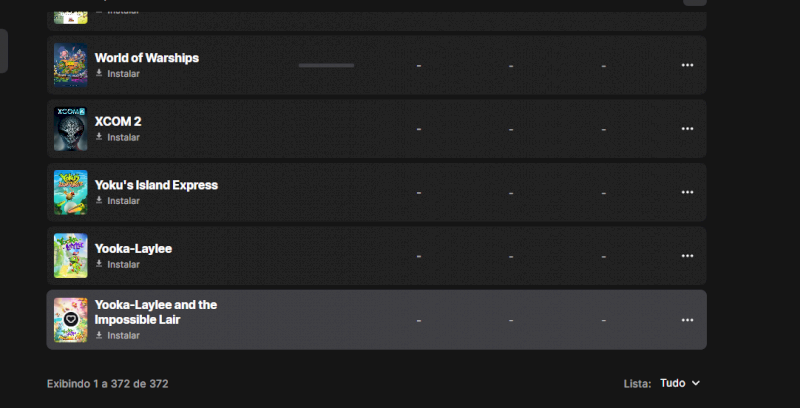The width and height of the screenshot is (800, 408).
Task: Select the XCOM 2 cover art
Action: point(70,129)
